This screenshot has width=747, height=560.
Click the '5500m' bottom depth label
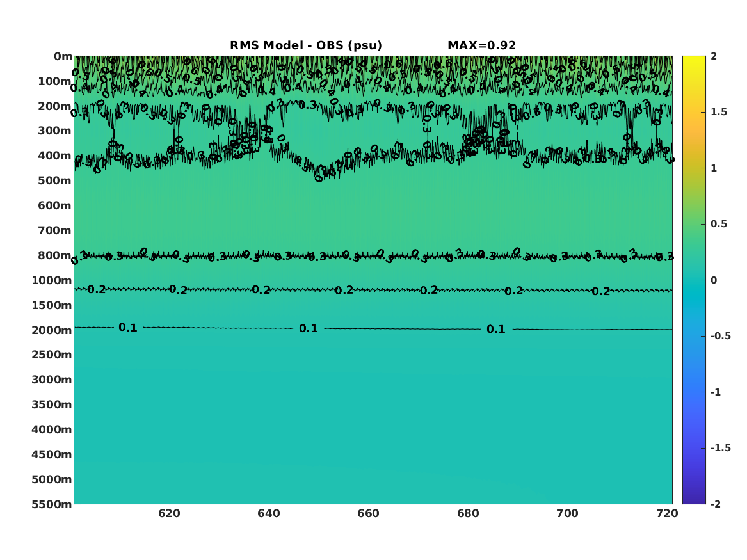point(52,504)
